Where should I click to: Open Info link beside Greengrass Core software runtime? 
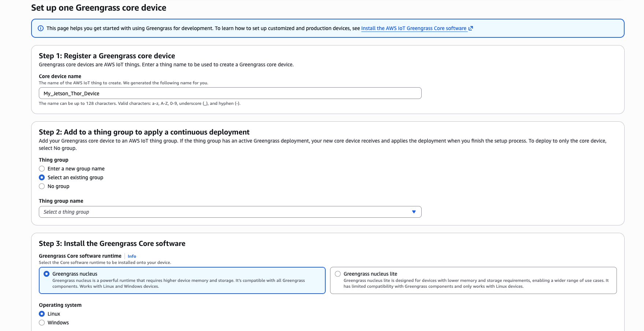(132, 256)
